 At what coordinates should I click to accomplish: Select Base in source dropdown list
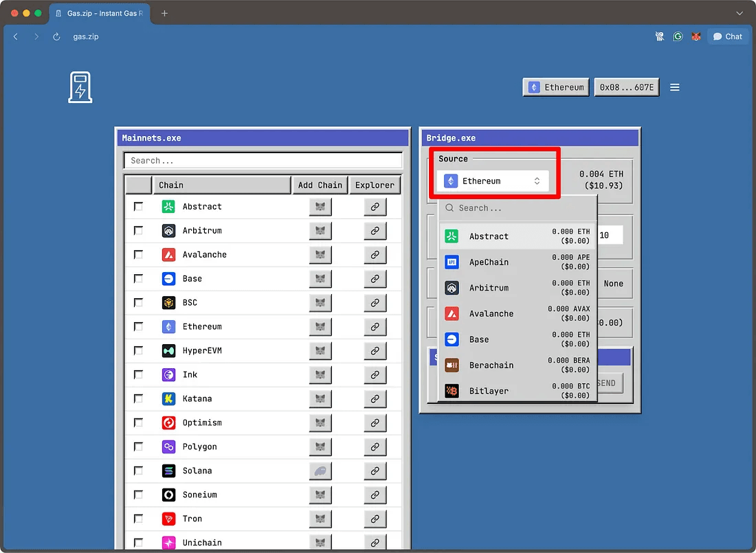click(518, 339)
